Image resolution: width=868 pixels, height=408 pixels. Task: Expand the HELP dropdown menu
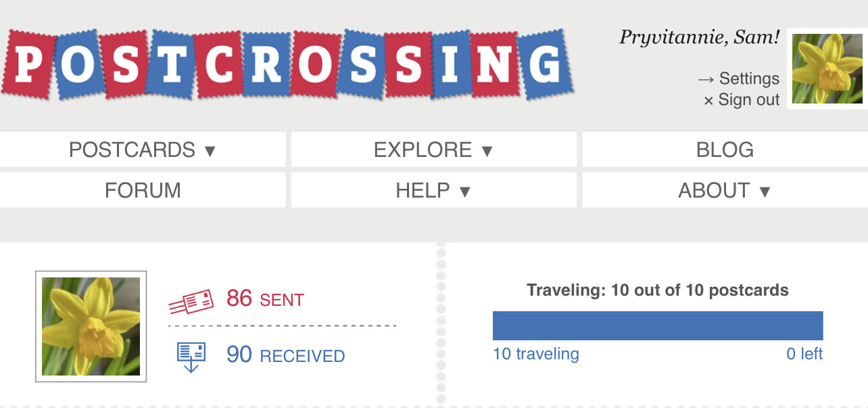[433, 190]
